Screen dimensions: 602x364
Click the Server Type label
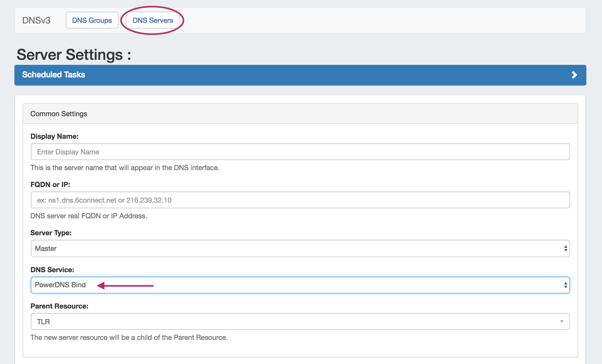[x=51, y=233]
